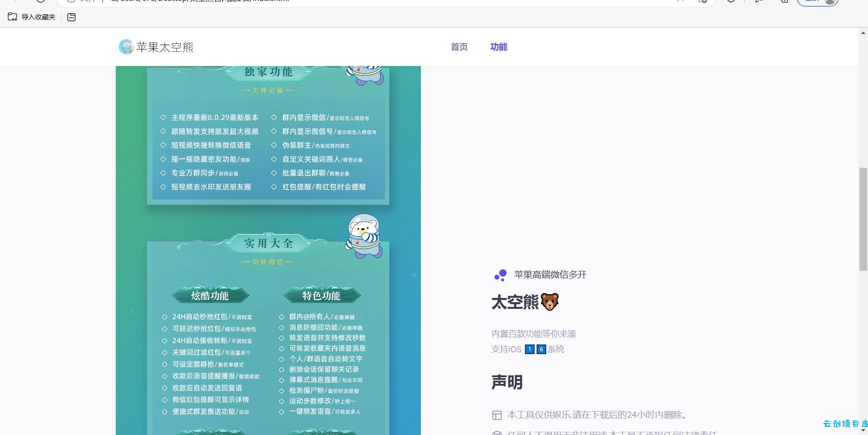Image resolution: width=868 pixels, height=435 pixels.
Task: Click the blue "6" badge after 支持iOS
Action: pos(541,349)
